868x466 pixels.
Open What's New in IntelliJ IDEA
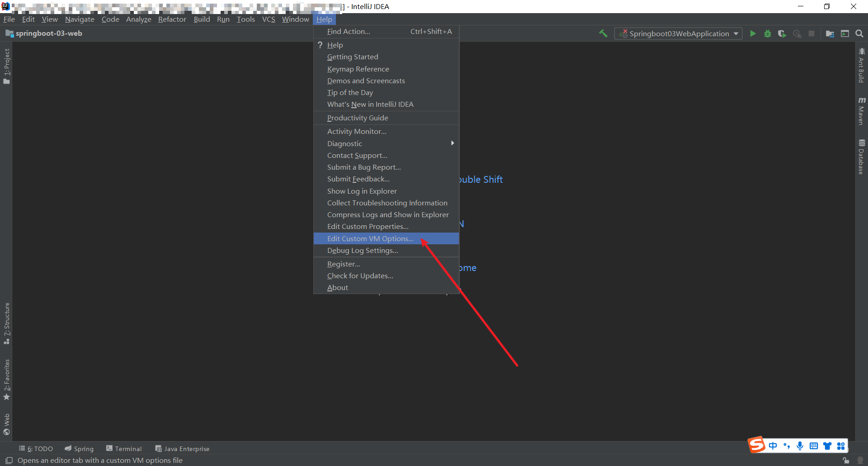386,104
